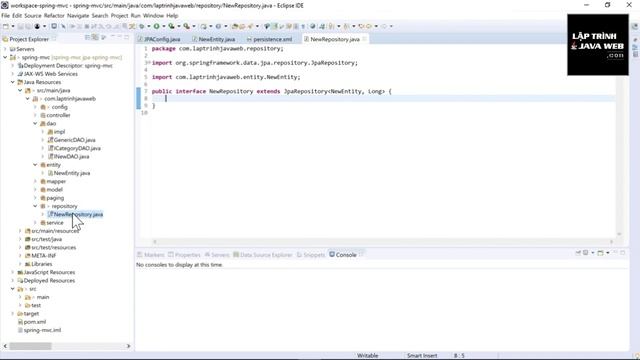Open the Navigate menu

[78, 16]
